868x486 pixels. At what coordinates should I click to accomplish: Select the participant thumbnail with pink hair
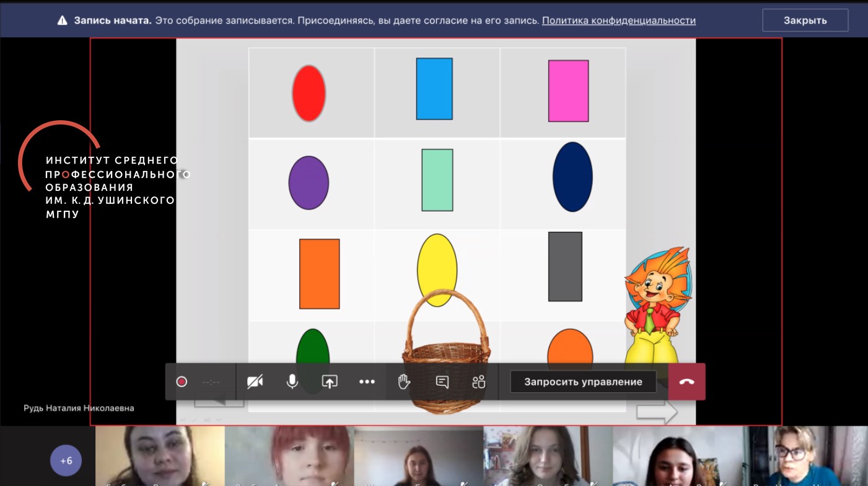tap(288, 457)
